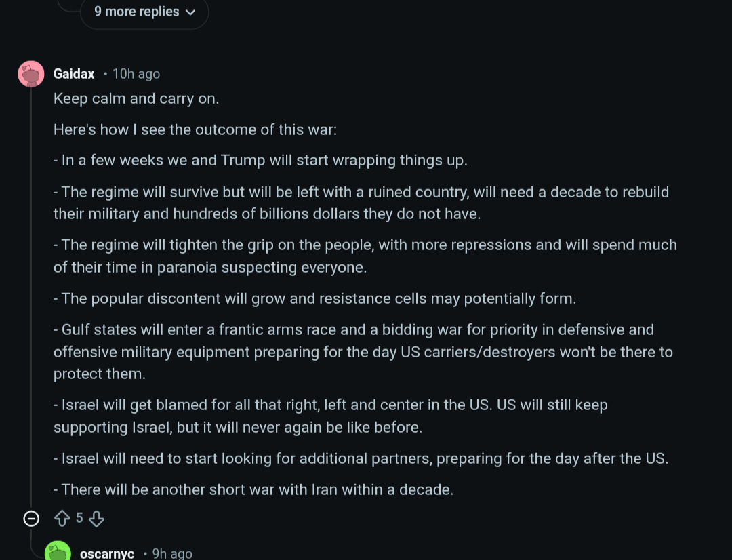
Task: Open Gaidax's profile avatar
Action: (31, 74)
